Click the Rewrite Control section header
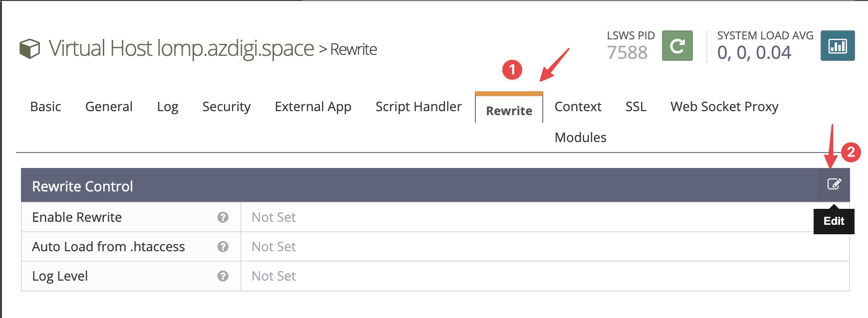Viewport: 868px width, 318px height. pos(83,186)
